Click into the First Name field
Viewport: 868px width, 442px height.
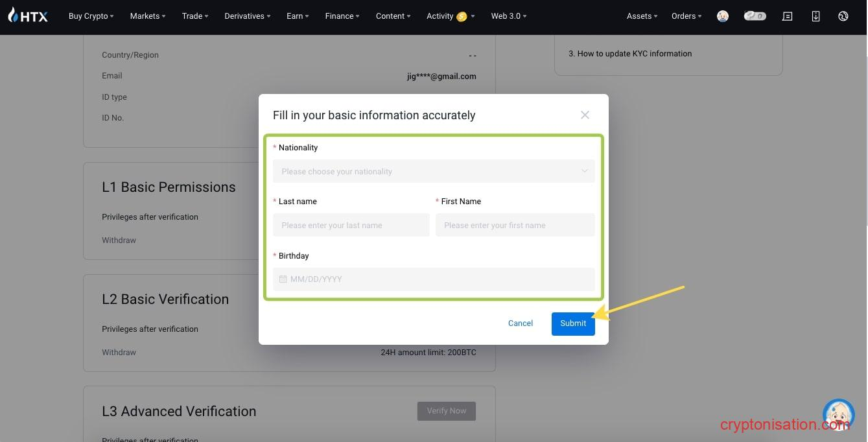pos(515,226)
